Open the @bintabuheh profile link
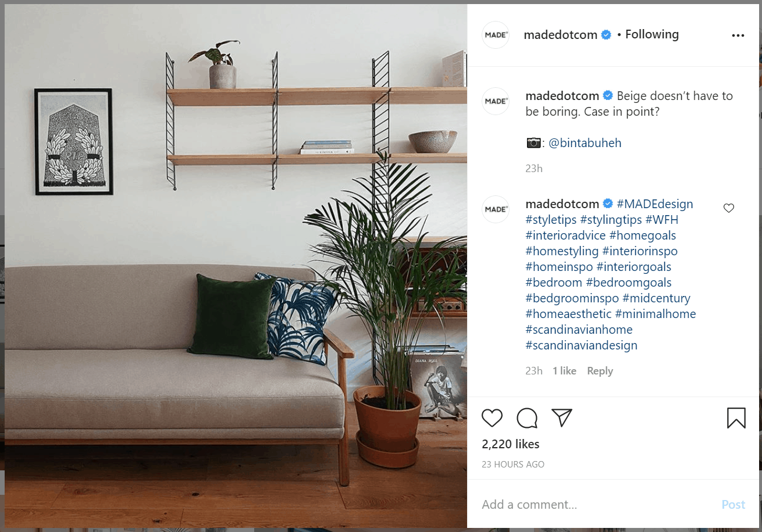The height and width of the screenshot is (532, 762). (585, 143)
